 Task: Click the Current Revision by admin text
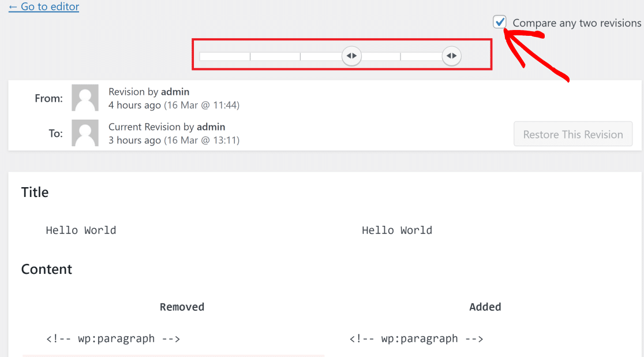tap(167, 127)
